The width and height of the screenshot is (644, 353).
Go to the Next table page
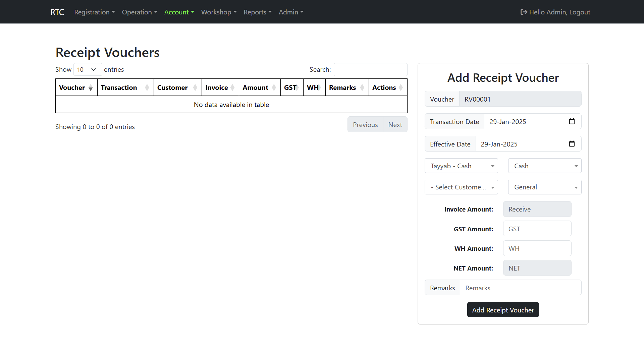[x=395, y=125]
